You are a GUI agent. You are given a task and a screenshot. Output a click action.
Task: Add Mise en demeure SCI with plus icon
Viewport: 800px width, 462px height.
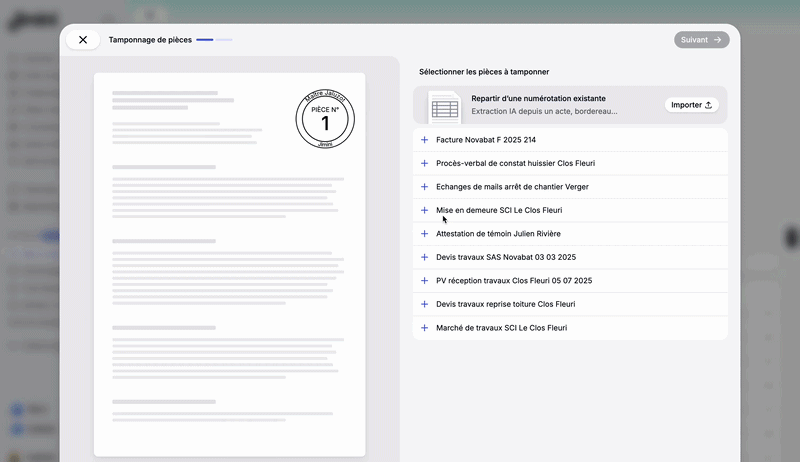click(x=424, y=210)
